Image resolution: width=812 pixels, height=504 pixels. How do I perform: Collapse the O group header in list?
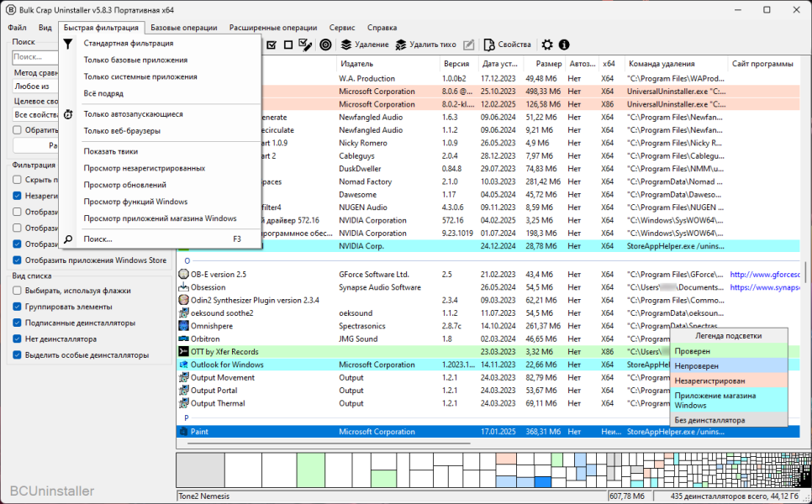(x=187, y=261)
